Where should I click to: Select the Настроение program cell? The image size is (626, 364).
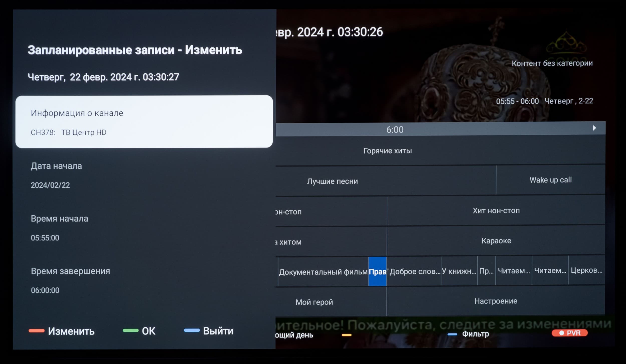tap(496, 301)
